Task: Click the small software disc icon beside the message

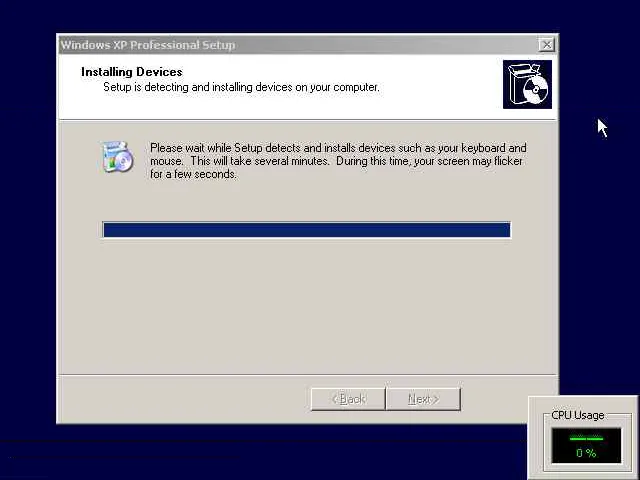Action: click(x=118, y=157)
